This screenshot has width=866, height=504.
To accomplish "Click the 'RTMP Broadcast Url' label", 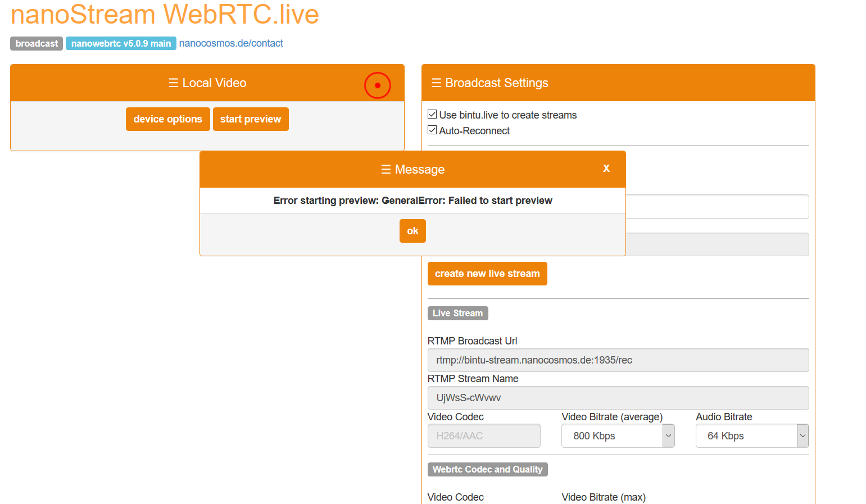I will 472,341.
